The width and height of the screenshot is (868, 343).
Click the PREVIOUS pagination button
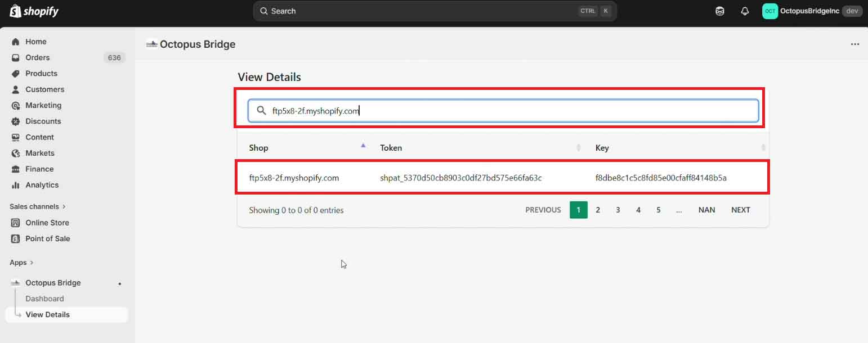click(x=543, y=210)
